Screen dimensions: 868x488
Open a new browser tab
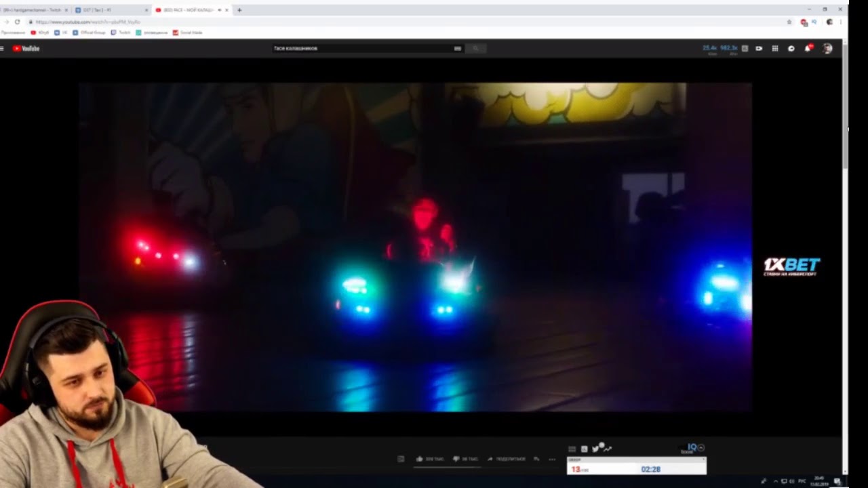[x=239, y=10]
